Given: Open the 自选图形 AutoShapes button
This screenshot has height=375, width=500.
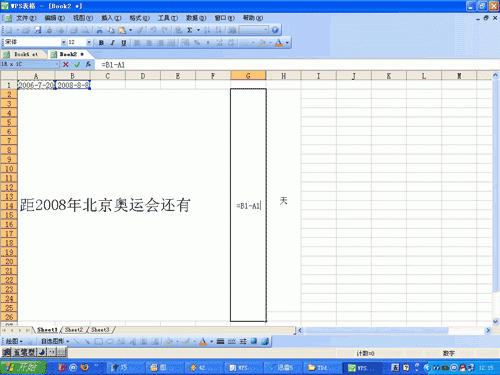Looking at the screenshot, I should pyautogui.click(x=55, y=341).
